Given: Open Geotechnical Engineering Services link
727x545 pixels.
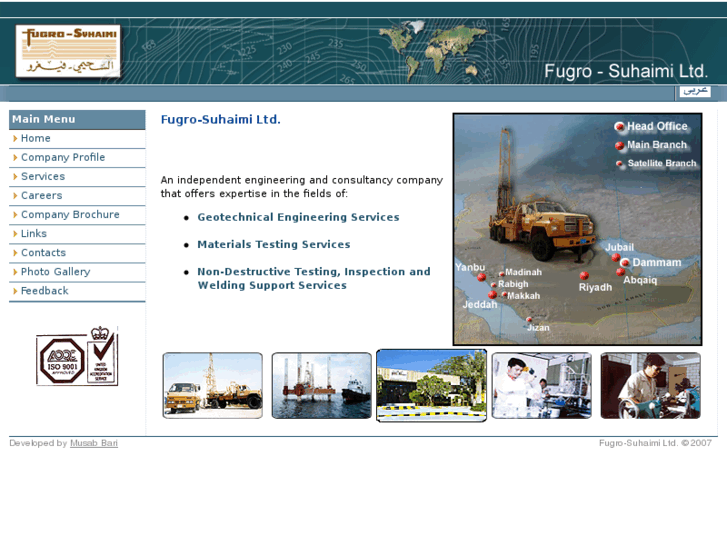Looking at the screenshot, I should tap(298, 217).
